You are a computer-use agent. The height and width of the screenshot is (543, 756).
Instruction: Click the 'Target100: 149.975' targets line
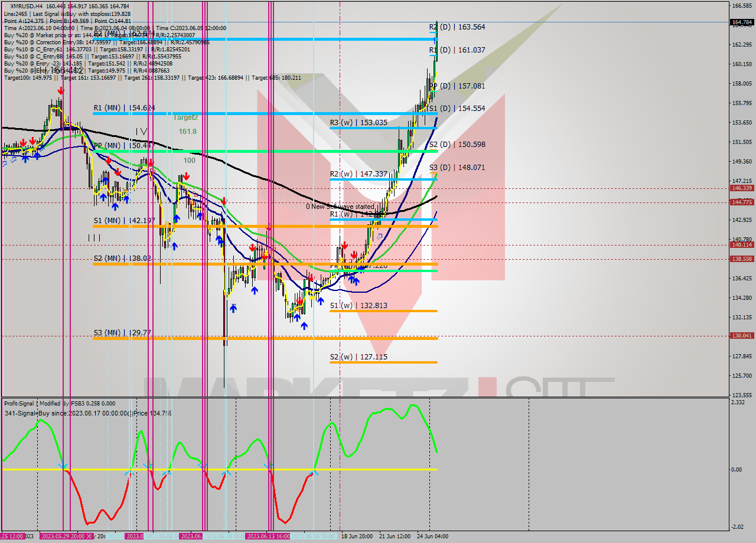coord(152,77)
